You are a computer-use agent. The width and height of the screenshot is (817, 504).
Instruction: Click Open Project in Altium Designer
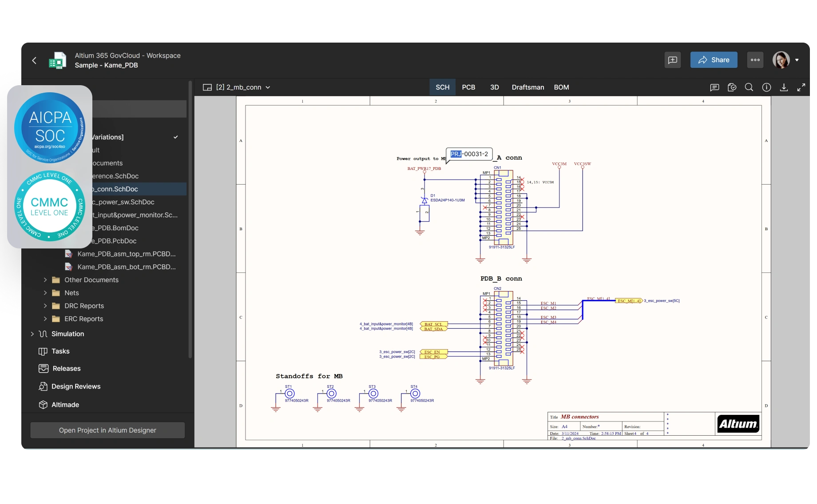(x=107, y=430)
